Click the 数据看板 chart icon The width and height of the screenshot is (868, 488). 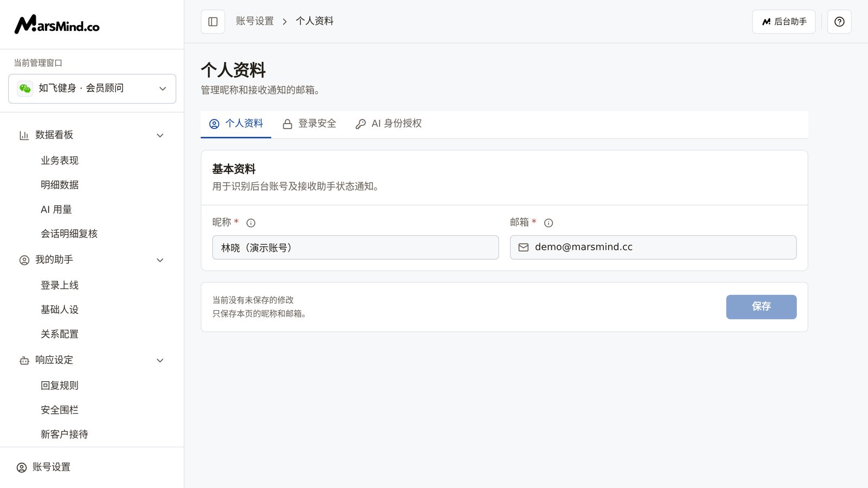(24, 135)
